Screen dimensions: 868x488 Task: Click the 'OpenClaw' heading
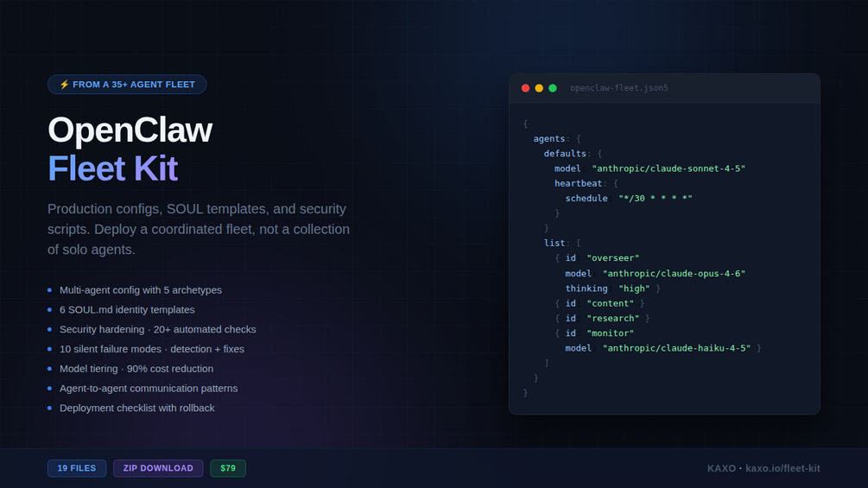(130, 130)
